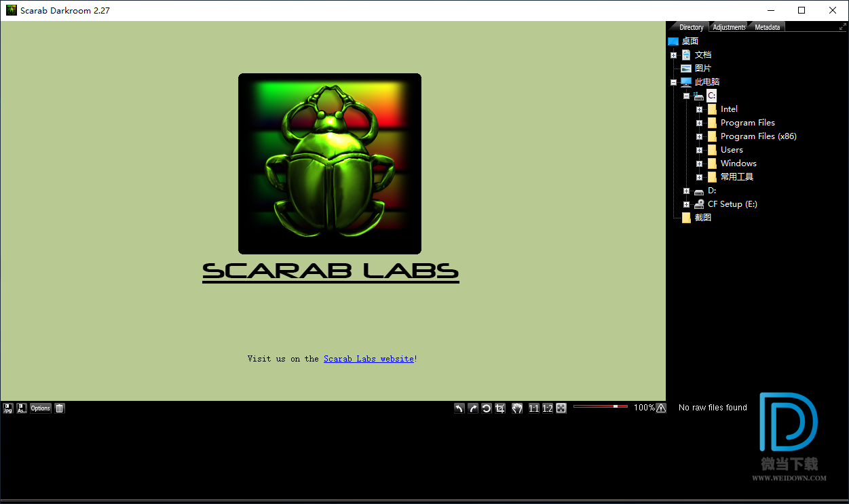The width and height of the screenshot is (849, 504).
Task: Expand the Program Files (x86) node
Action: 699,136
